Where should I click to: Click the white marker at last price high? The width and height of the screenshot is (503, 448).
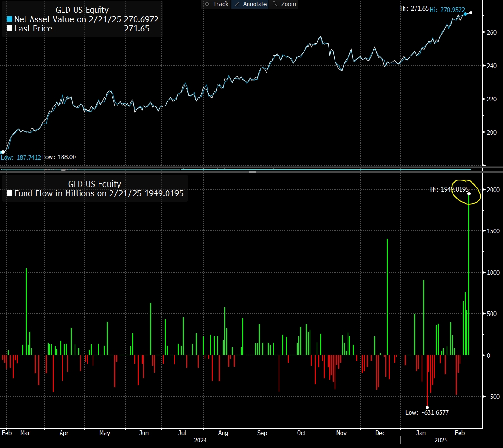click(x=471, y=13)
